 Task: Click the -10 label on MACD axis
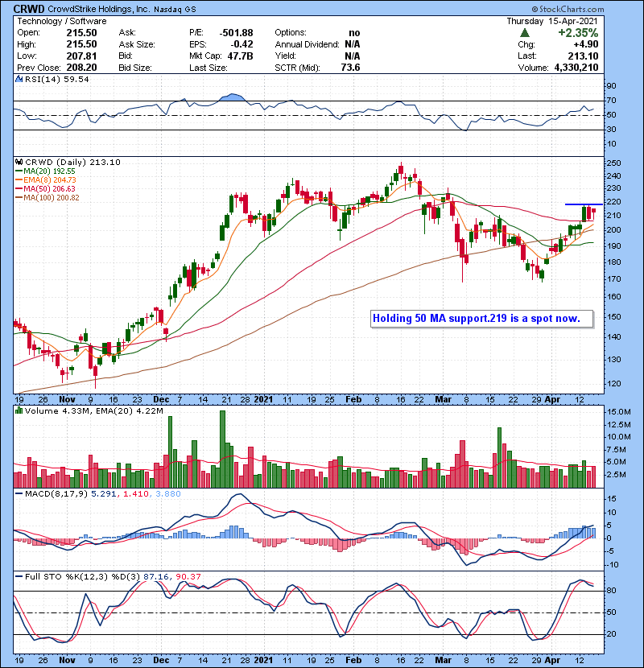(x=612, y=565)
